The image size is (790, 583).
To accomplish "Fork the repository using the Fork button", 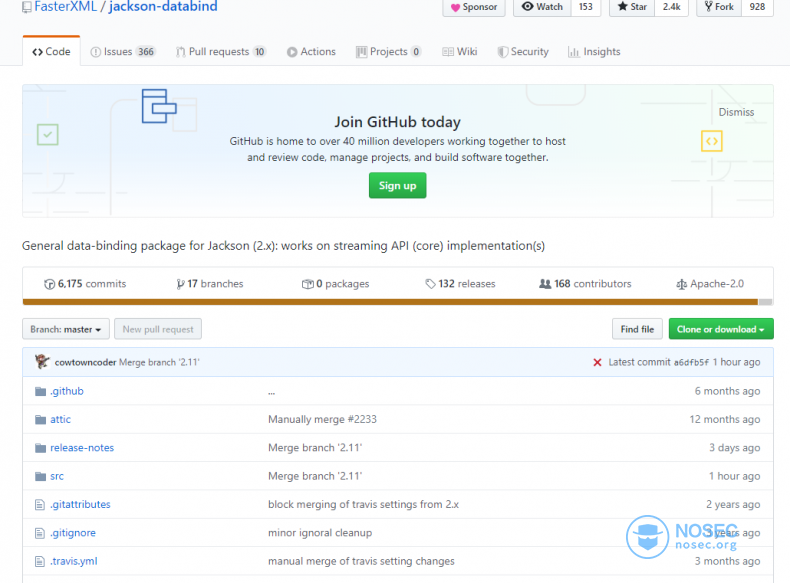I will point(719,7).
